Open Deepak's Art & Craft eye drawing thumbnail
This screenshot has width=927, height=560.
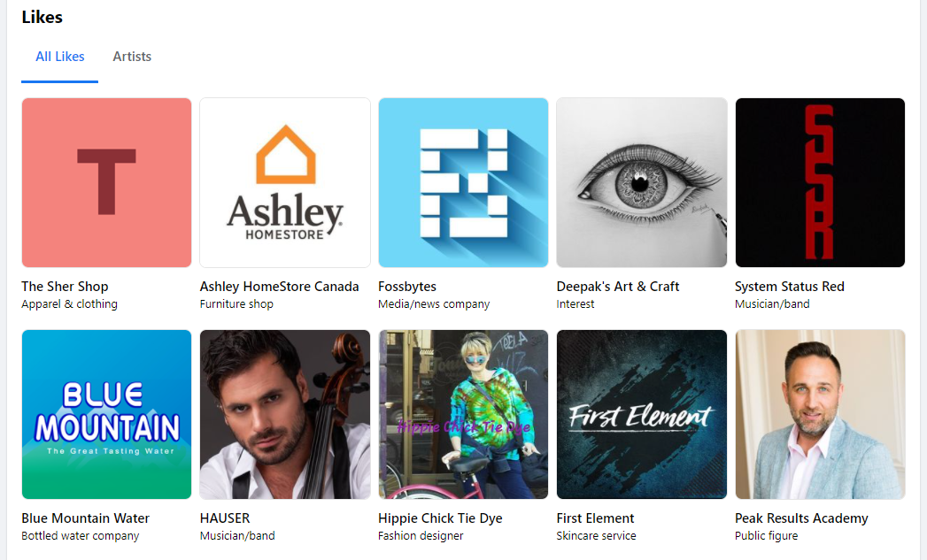pyautogui.click(x=641, y=182)
